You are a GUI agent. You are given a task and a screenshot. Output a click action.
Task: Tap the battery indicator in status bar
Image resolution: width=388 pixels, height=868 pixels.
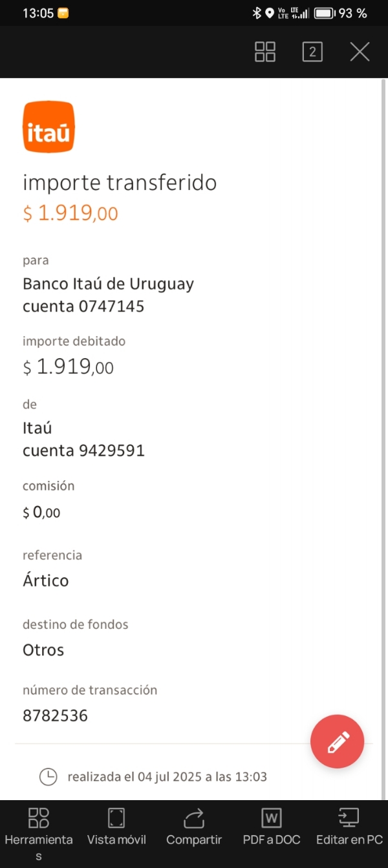tap(325, 13)
